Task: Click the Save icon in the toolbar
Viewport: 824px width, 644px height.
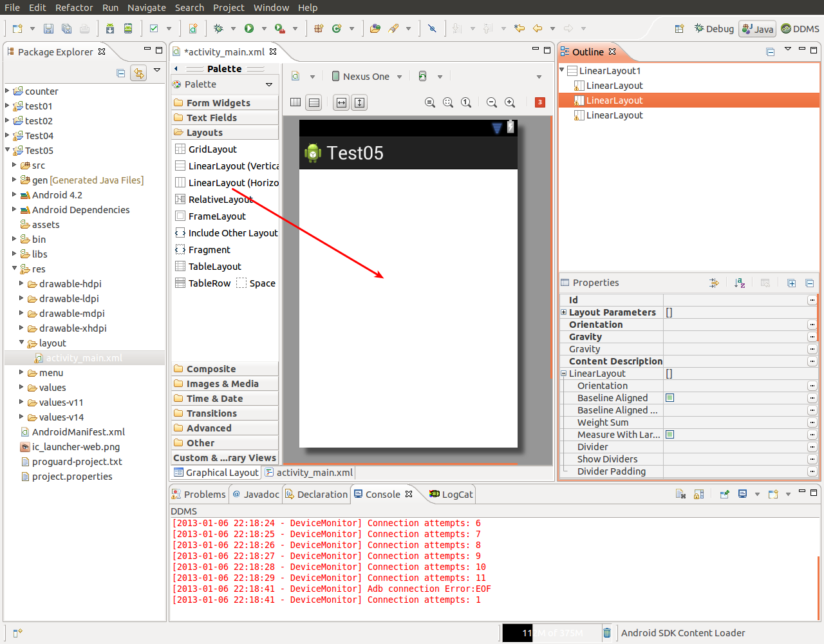Action: [48, 28]
